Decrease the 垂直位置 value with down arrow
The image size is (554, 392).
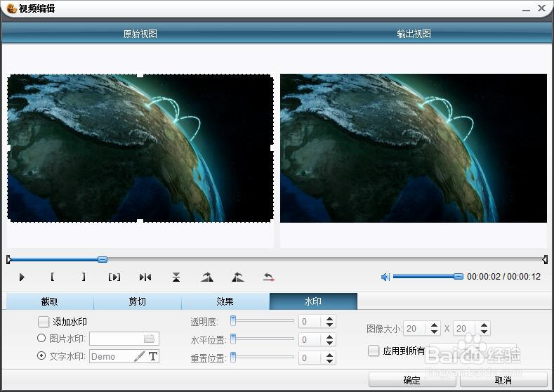[329, 361]
